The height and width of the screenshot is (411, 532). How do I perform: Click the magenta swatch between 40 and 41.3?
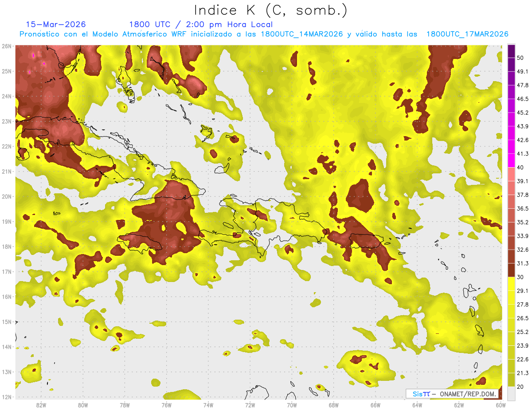511,160
